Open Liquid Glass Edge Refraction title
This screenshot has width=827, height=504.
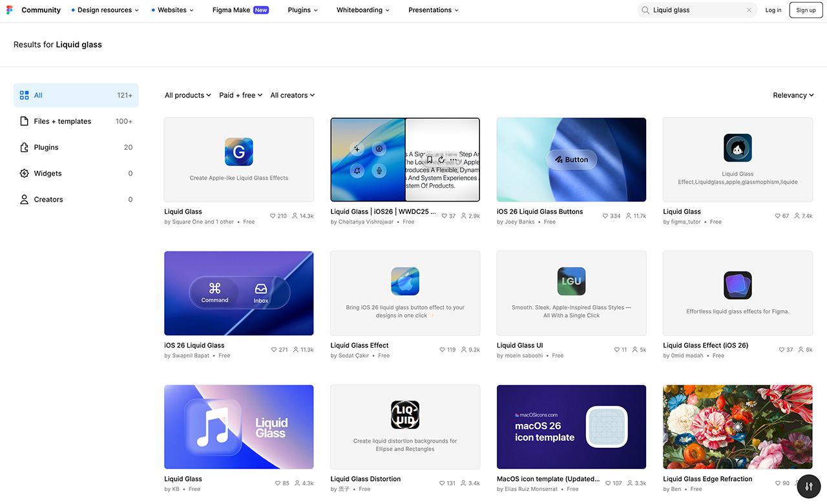pos(707,479)
